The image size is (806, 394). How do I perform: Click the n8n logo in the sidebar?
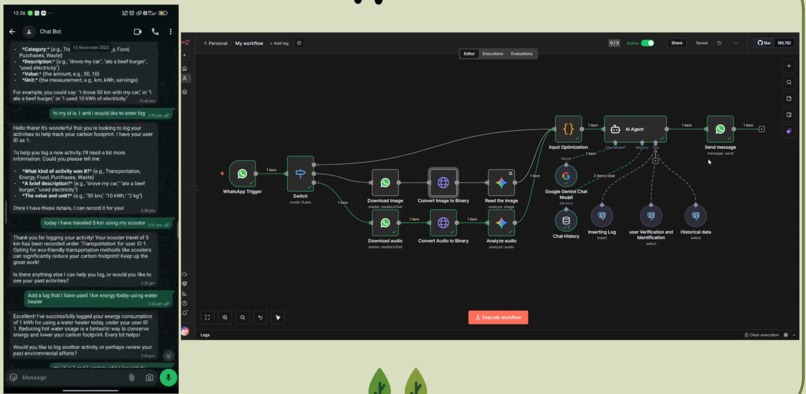click(186, 43)
